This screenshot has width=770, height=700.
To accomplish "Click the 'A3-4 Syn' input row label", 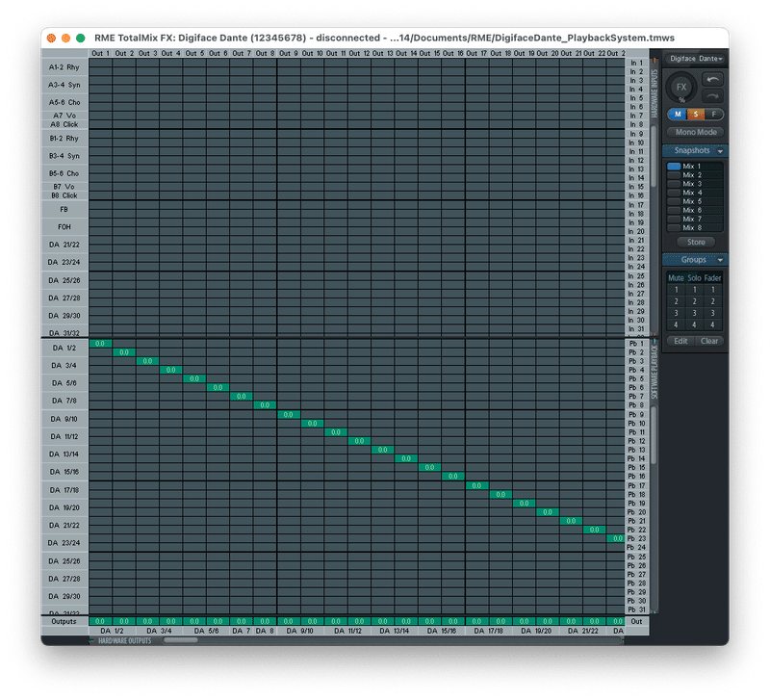I will pos(64,85).
